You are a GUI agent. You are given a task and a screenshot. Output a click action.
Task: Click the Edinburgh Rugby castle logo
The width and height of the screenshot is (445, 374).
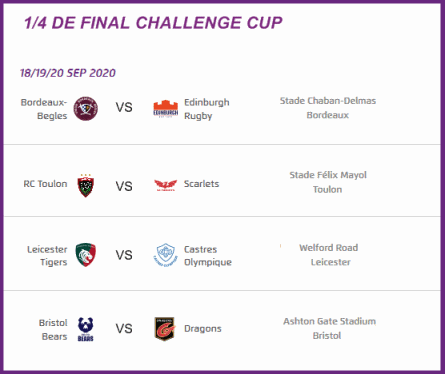[x=165, y=109]
